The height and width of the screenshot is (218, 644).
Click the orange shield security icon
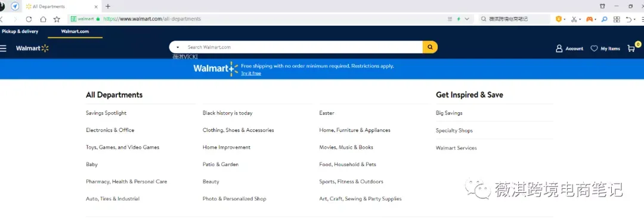pyautogui.click(x=559, y=19)
